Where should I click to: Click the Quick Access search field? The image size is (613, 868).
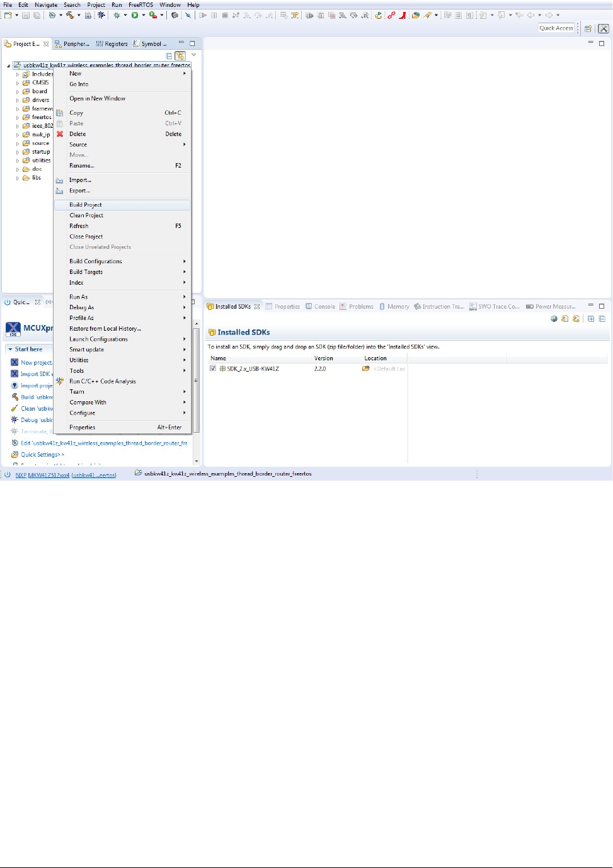[556, 28]
